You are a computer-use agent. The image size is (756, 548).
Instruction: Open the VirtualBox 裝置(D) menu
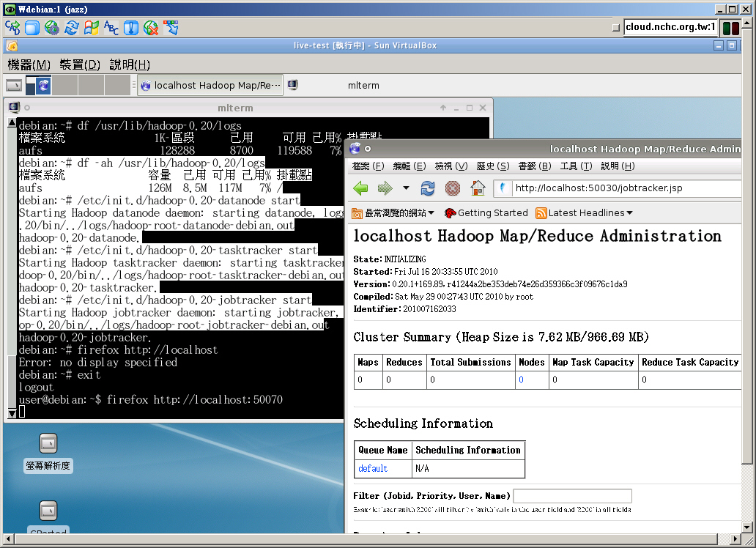(80, 64)
